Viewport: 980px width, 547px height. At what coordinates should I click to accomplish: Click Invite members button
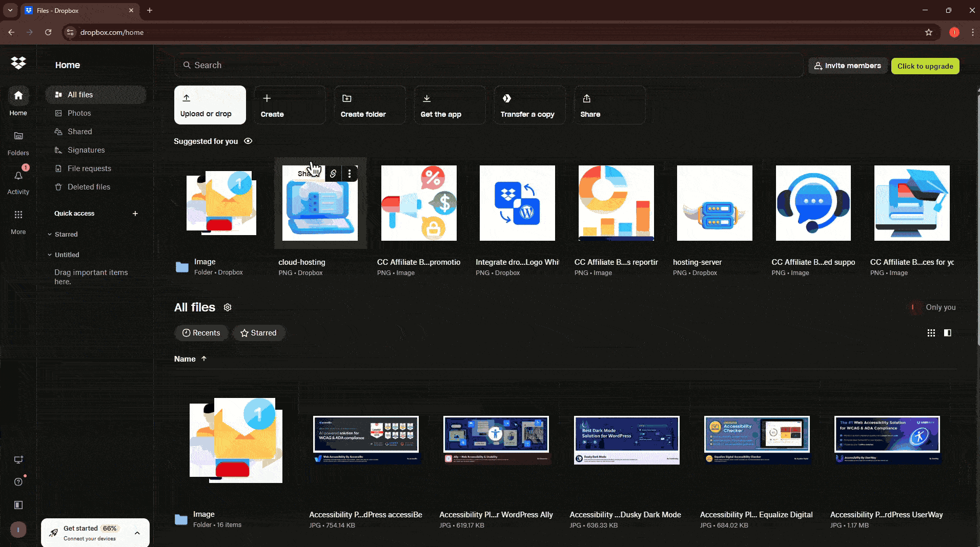848,66
